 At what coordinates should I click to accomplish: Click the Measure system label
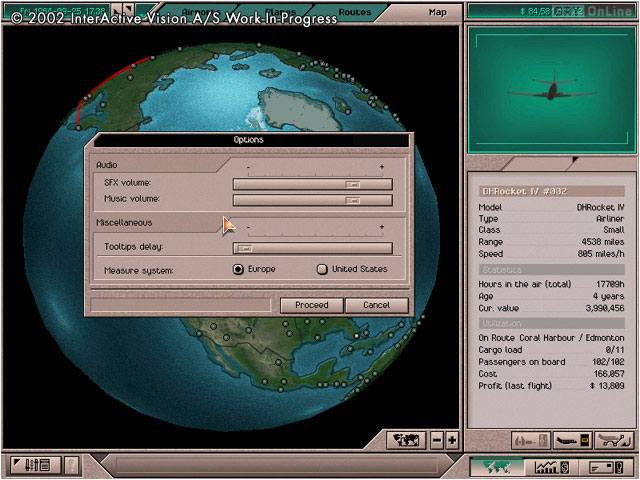click(138, 271)
